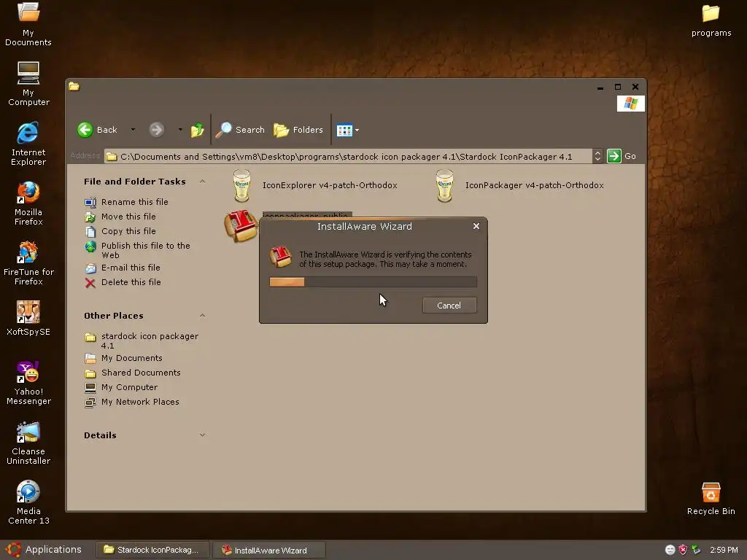Click the green tray icon beside clock

(696, 550)
